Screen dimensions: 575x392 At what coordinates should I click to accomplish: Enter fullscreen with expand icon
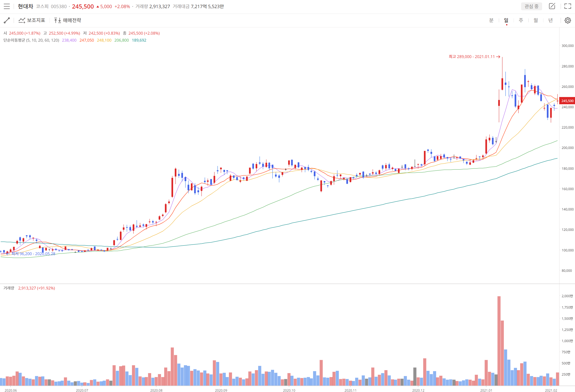(568, 6)
